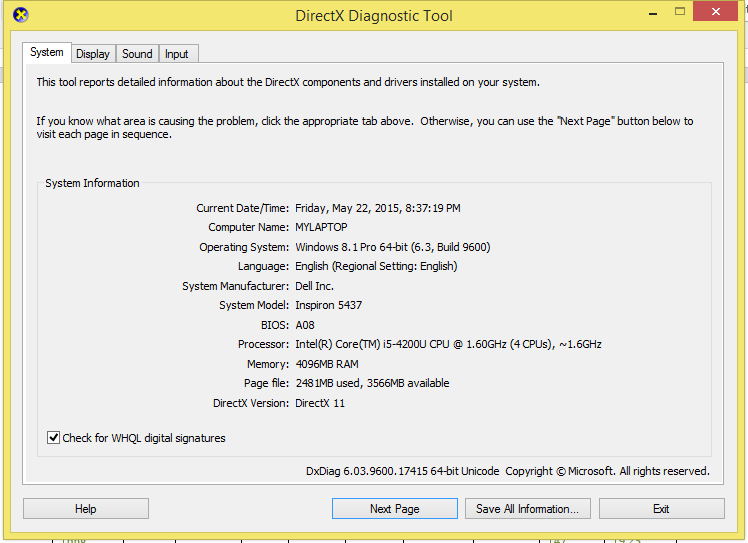Image resolution: width=748 pixels, height=543 pixels.
Task: Go to Next Page
Action: pyautogui.click(x=394, y=509)
